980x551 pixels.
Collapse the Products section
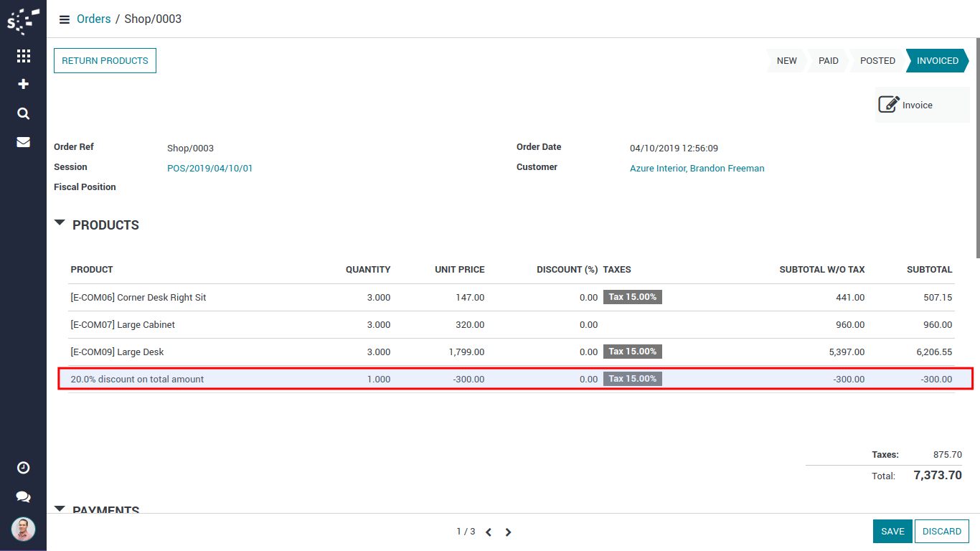click(60, 224)
